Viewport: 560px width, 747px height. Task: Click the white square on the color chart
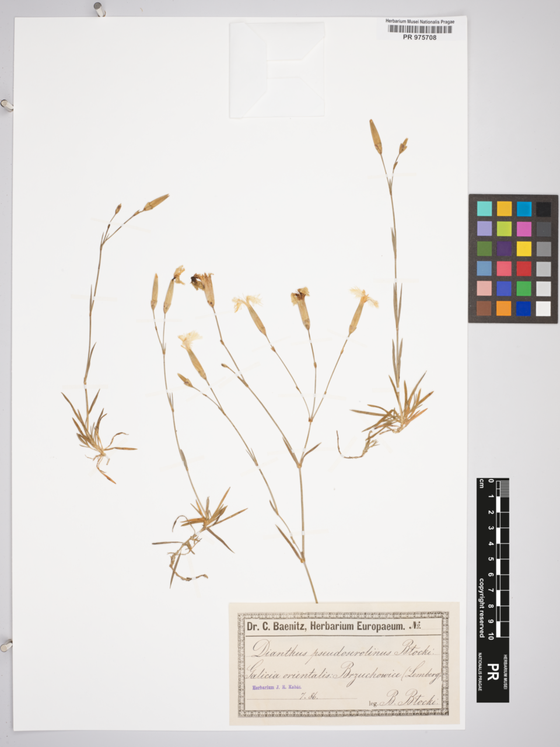pos(543,309)
